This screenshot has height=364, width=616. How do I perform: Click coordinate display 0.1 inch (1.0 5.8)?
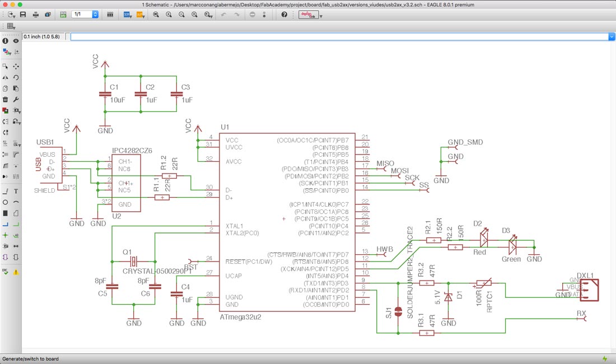[x=41, y=36]
